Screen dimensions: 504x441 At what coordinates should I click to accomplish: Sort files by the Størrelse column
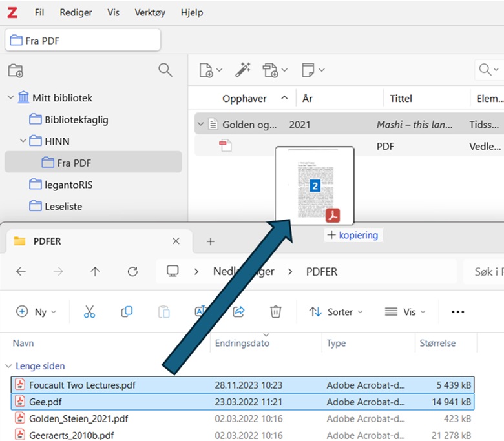[437, 343]
